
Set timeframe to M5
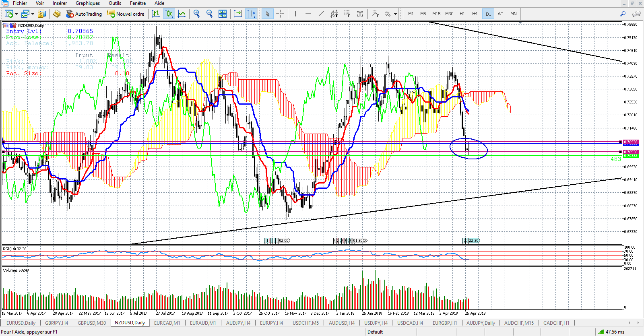click(x=423, y=14)
